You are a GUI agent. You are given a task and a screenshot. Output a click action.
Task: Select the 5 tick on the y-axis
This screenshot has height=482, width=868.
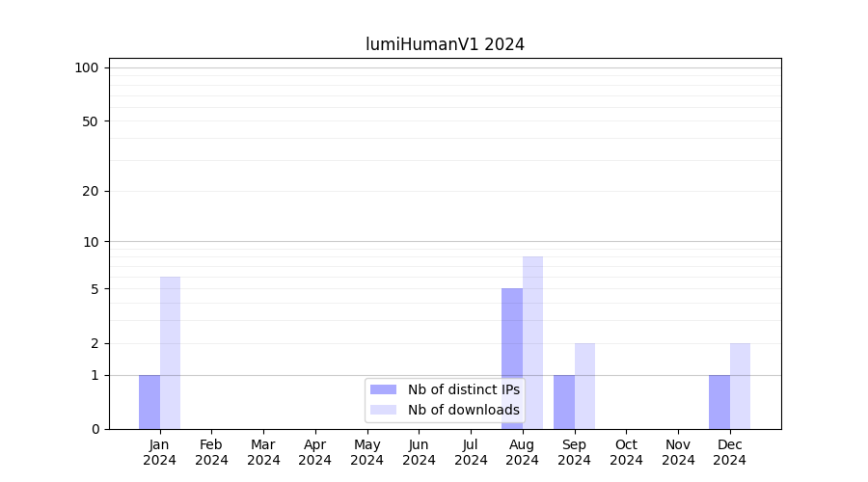pos(95,289)
